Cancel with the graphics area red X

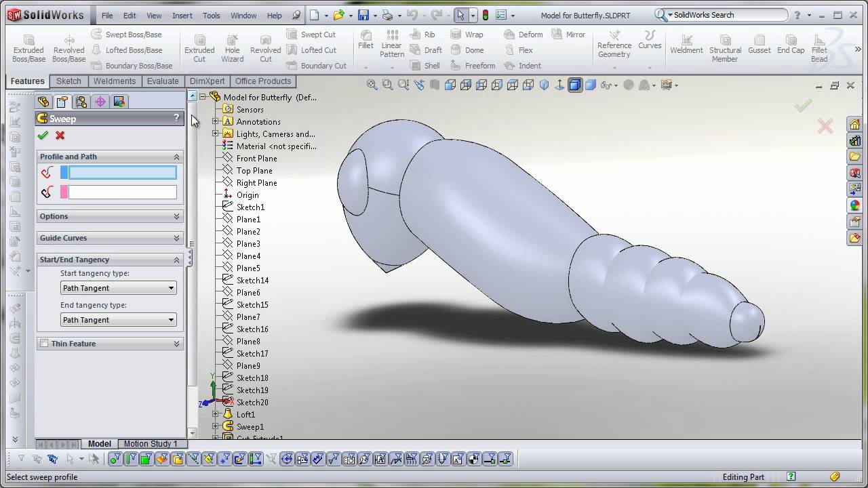pyautogui.click(x=825, y=126)
